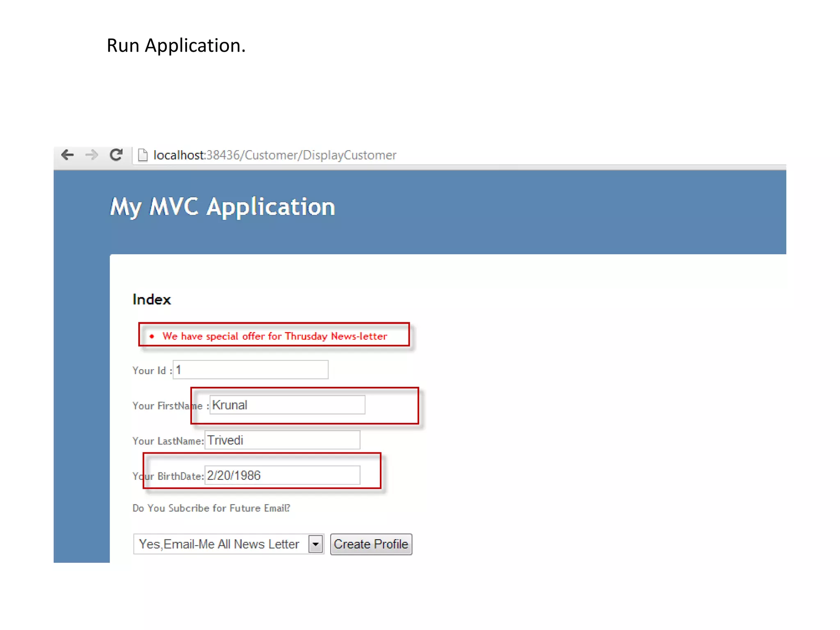Click the Your LastName label

tap(168, 441)
